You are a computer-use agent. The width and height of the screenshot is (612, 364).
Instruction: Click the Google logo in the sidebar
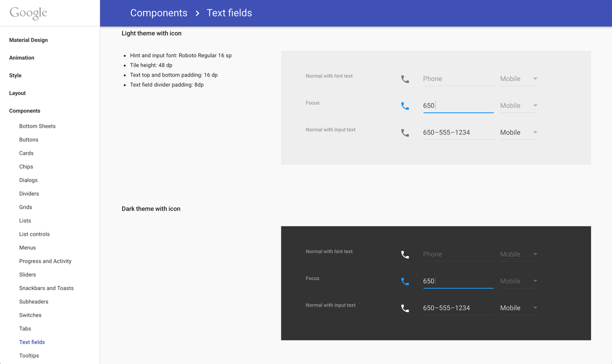[28, 13]
